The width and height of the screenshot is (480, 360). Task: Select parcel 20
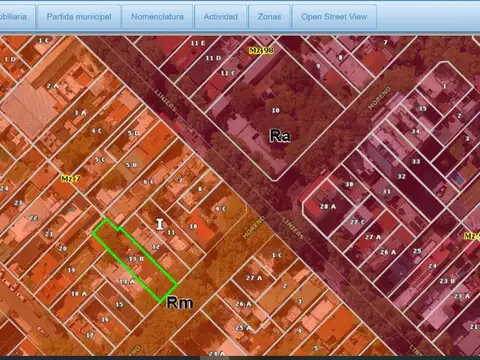click(63, 248)
